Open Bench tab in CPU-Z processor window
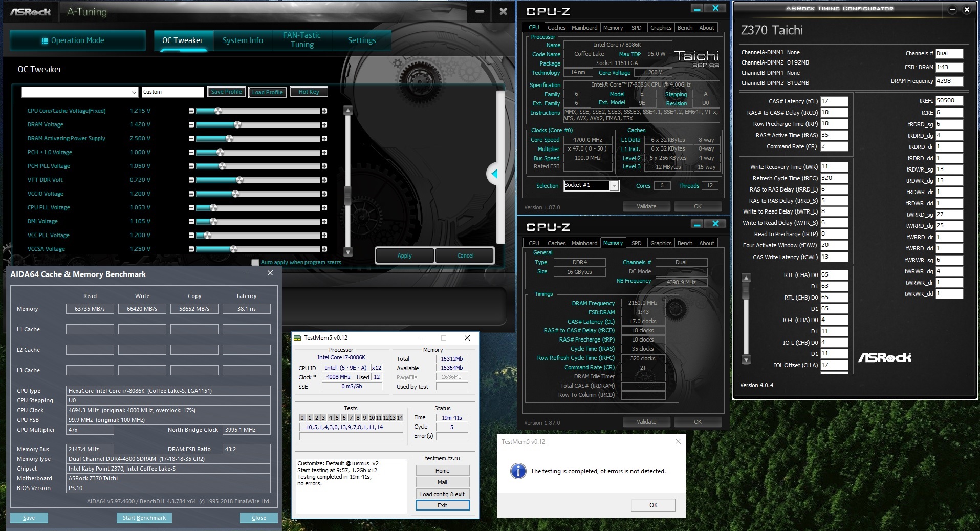Viewport: 980px width, 531px height. 685,28
